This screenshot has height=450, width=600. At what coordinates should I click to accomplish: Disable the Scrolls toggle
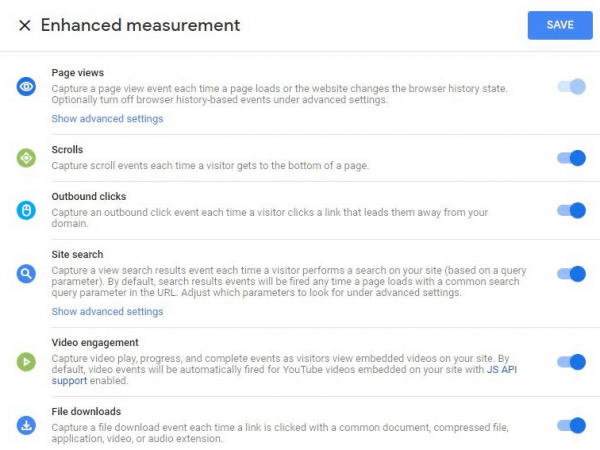571,158
